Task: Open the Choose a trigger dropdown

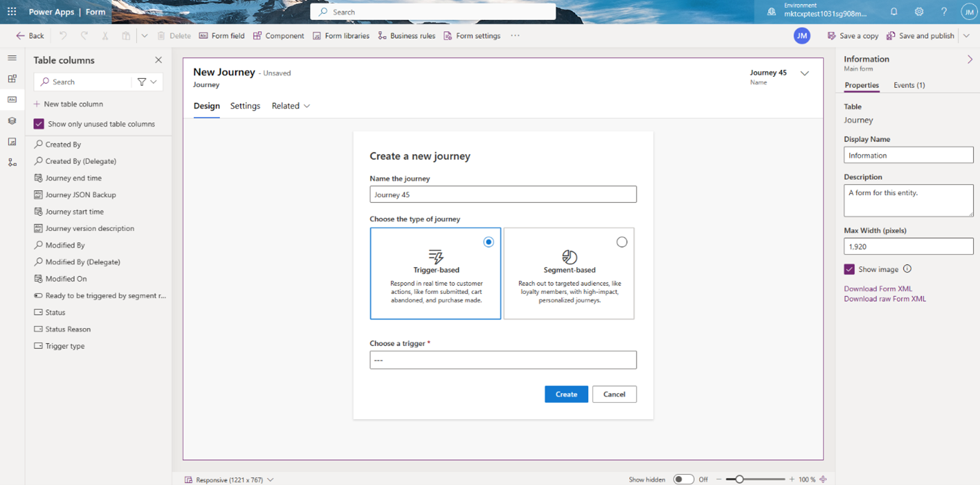Action: tap(503, 360)
